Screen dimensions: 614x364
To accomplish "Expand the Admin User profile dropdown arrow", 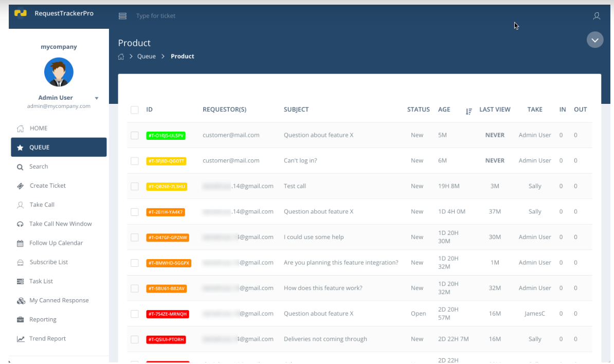I will 96,98.
